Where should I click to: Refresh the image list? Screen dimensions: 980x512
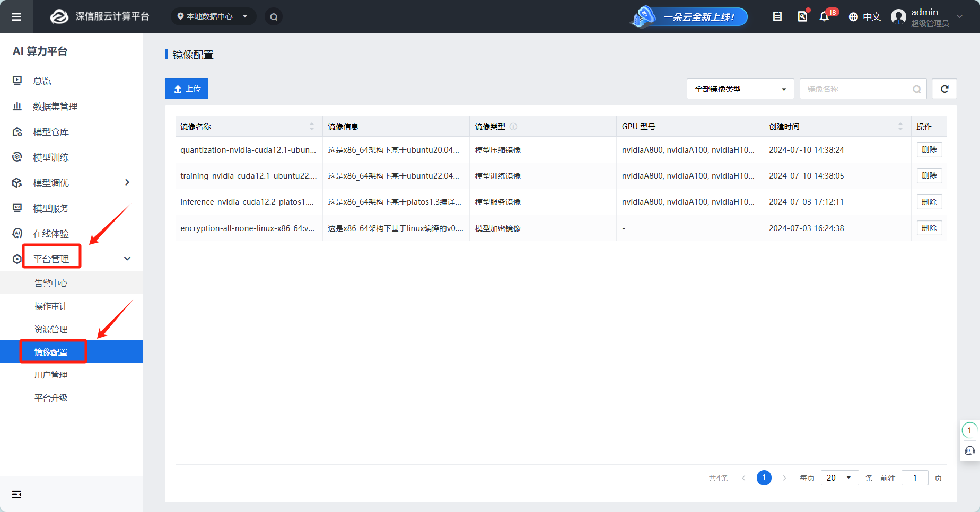944,89
